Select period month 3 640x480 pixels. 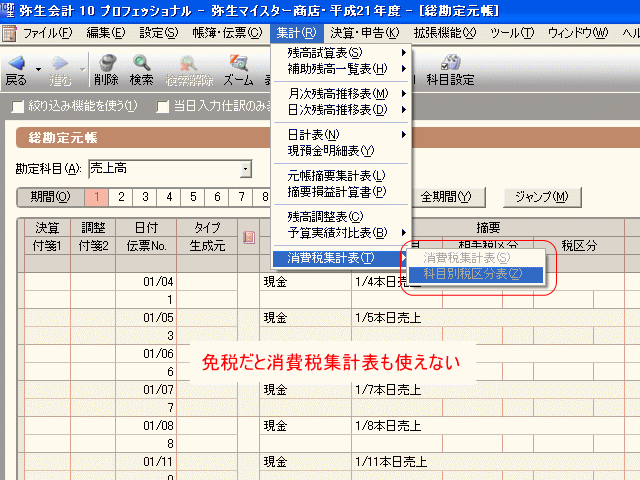click(145, 197)
